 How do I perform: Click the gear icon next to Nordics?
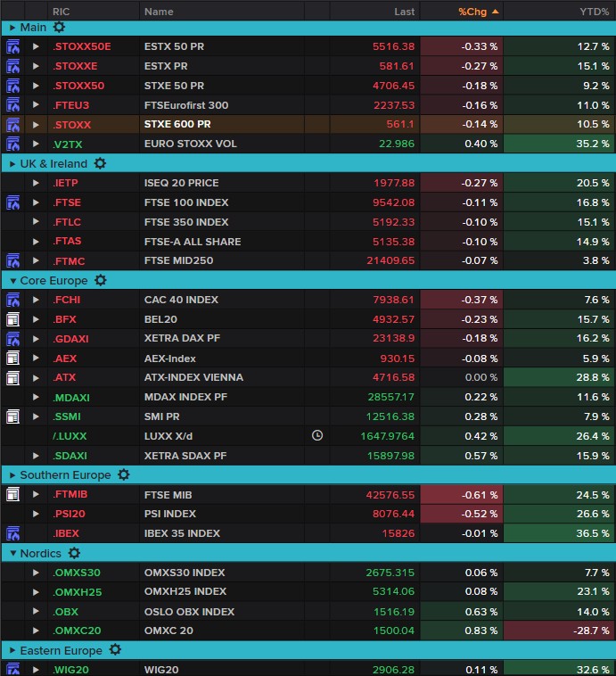click(74, 553)
